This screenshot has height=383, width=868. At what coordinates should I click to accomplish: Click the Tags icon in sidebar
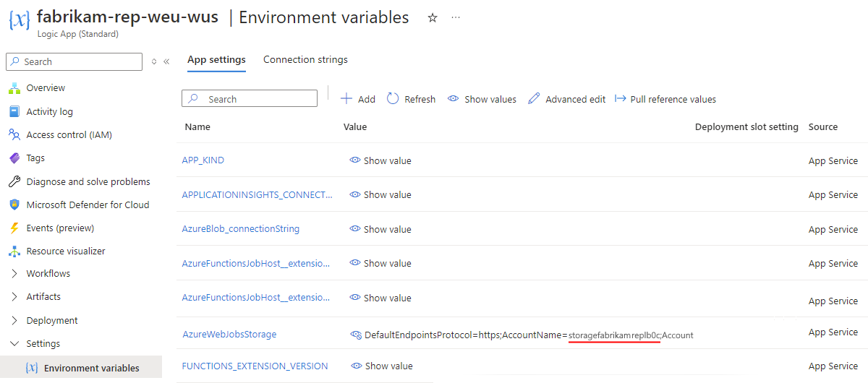(x=14, y=158)
